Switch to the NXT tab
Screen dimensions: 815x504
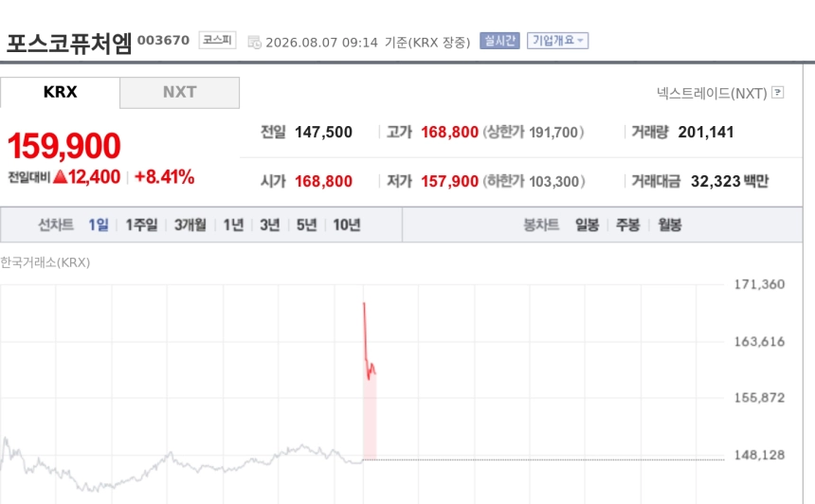tap(179, 93)
